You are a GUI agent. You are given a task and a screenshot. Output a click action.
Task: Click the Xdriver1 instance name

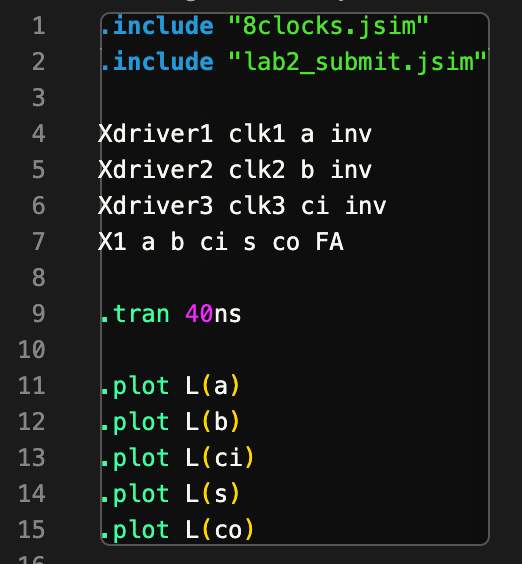(155, 134)
